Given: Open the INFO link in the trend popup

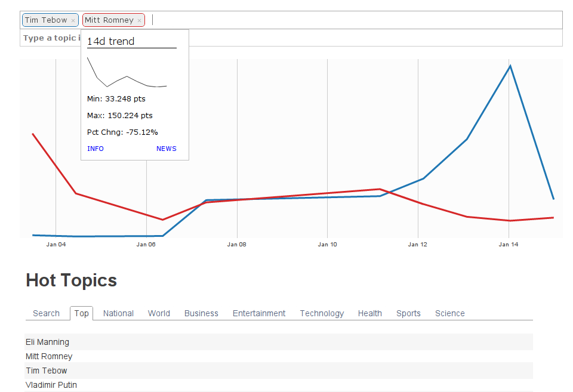Looking at the screenshot, I should coord(95,149).
